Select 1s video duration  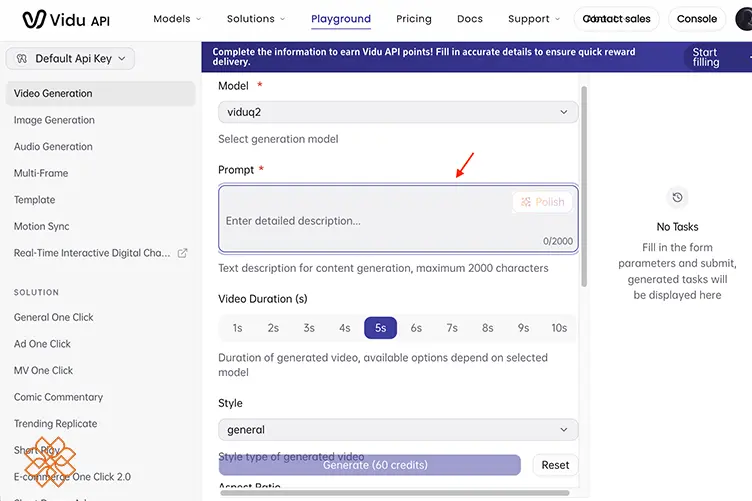coord(237,328)
